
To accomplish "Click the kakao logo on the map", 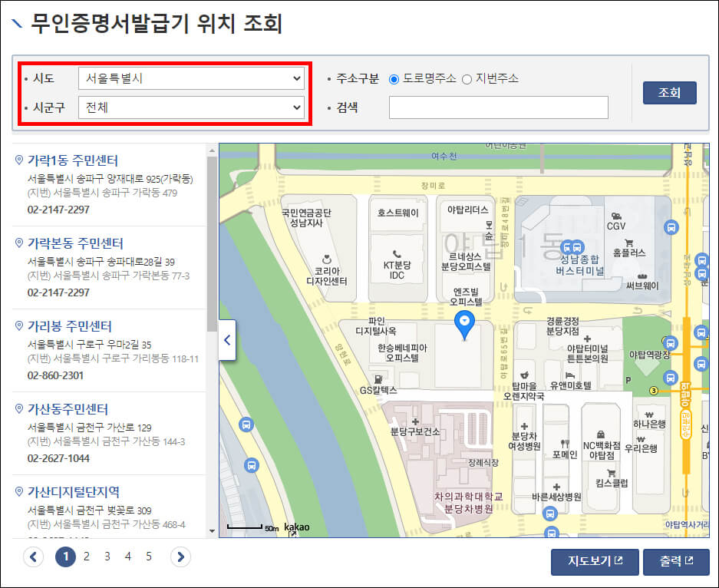I will pyautogui.click(x=298, y=527).
